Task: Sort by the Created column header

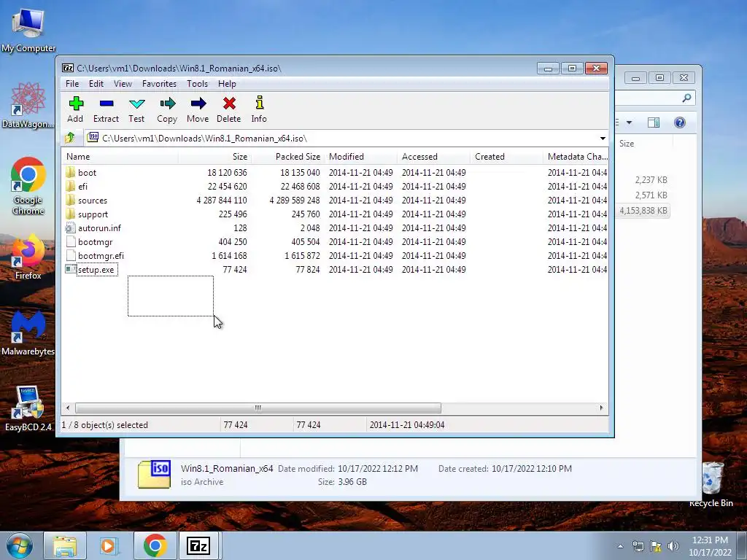Action: point(506,157)
